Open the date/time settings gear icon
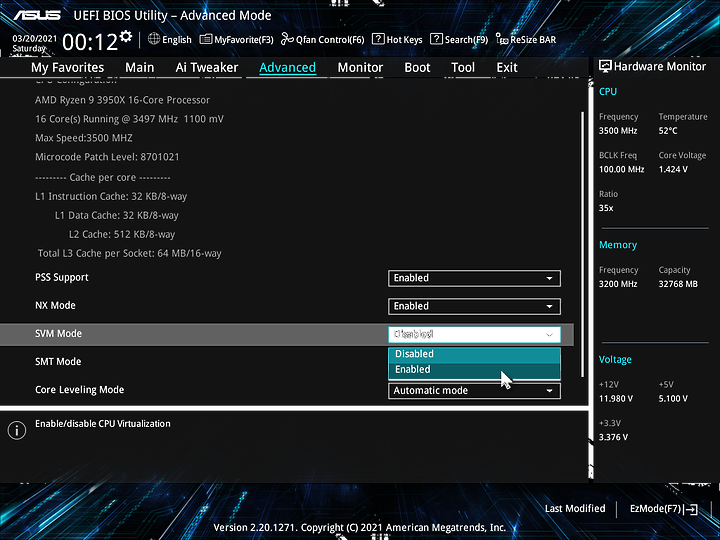The image size is (720, 540). [125, 36]
